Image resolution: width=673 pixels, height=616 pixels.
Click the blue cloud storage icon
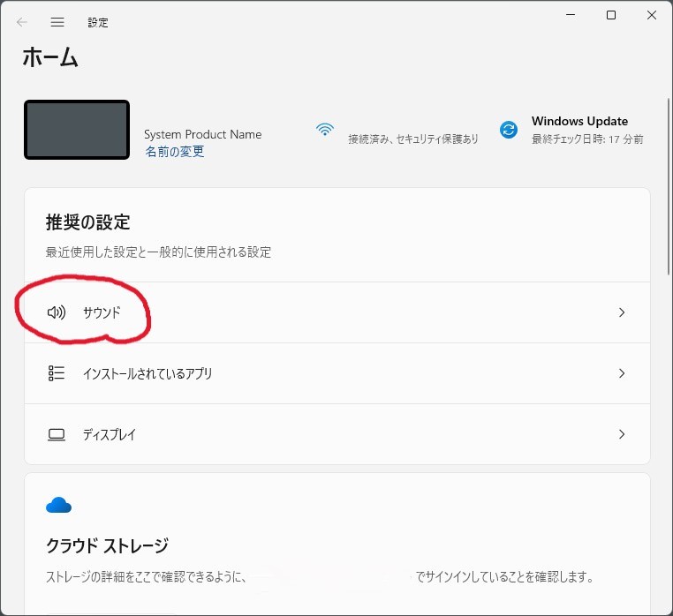coord(58,506)
